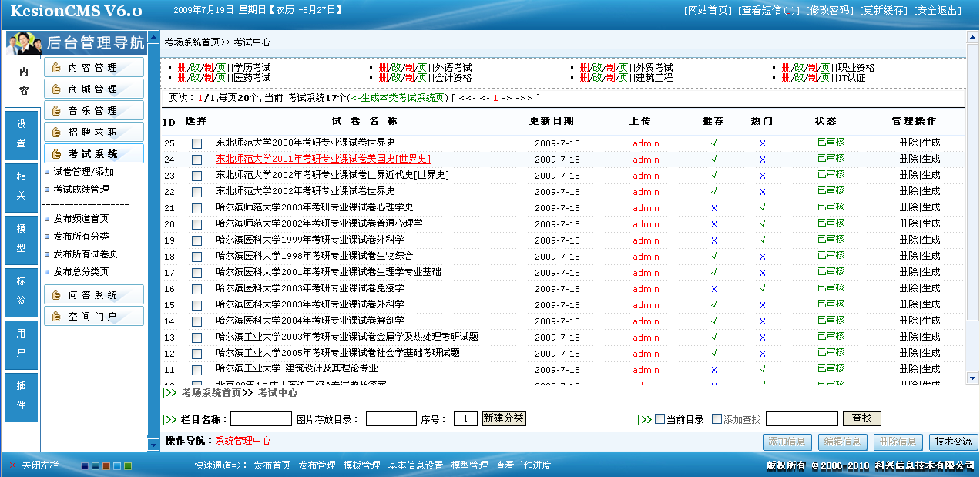Image resolution: width=980 pixels, height=477 pixels.
Task: Open the 内容管理 (Content Management) folder icon
Action: [55, 66]
